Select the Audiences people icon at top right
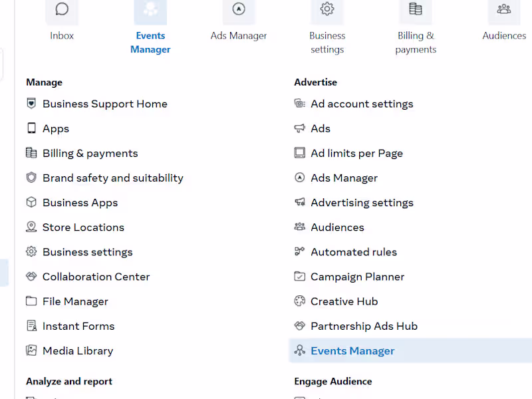 (x=504, y=11)
